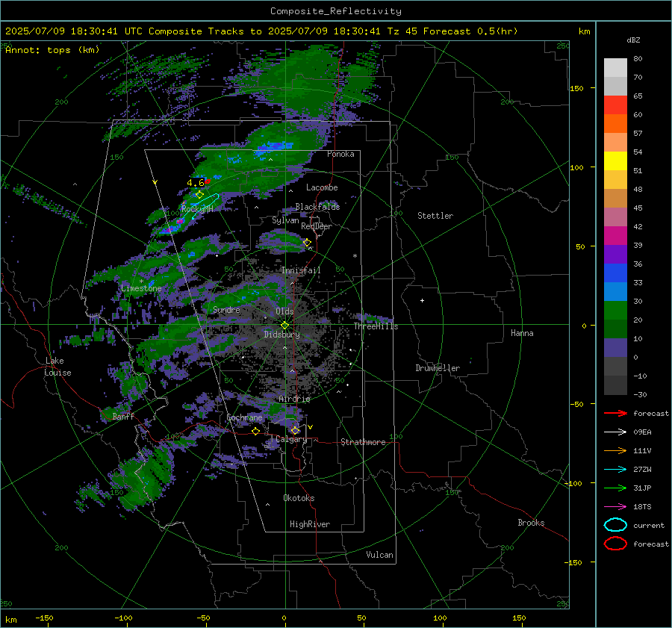Select the Vulcan map label

(380, 555)
